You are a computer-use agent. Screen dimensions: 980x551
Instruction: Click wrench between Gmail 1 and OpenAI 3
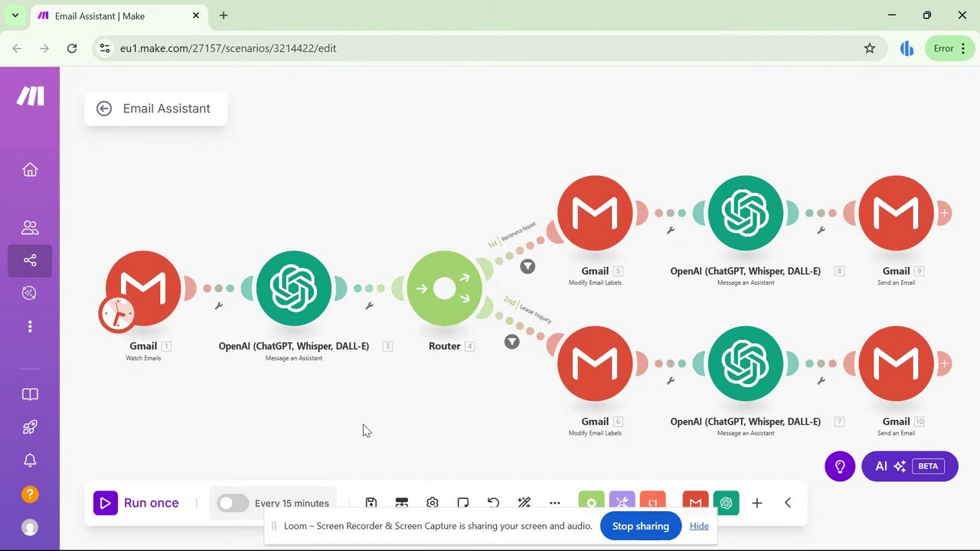pos(219,306)
